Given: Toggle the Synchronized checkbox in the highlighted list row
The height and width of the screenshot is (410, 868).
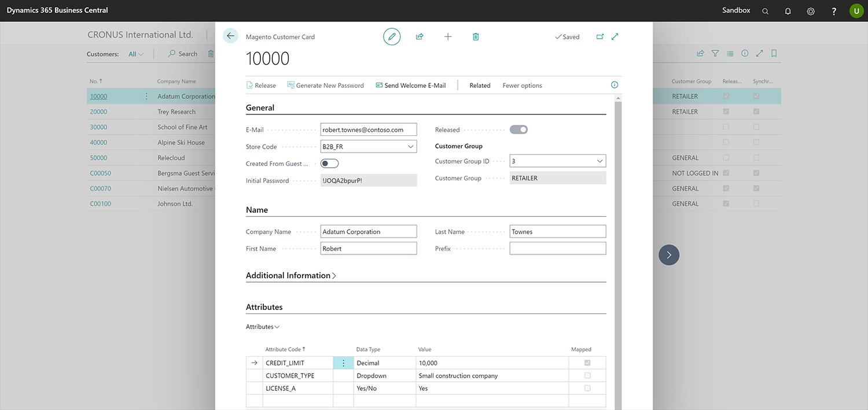Looking at the screenshot, I should (x=756, y=97).
